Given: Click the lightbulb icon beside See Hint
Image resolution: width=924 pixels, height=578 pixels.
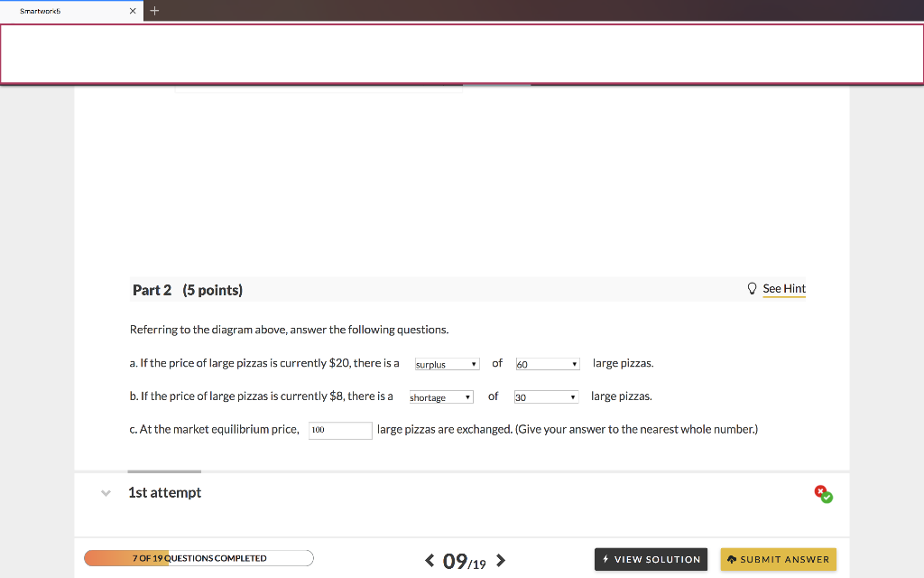Looking at the screenshot, I should pyautogui.click(x=752, y=288).
